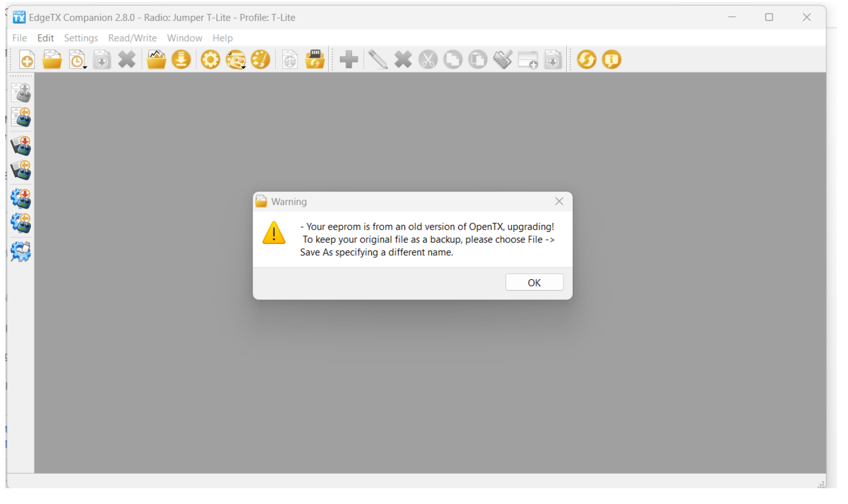Viewport: 848px width, 504px height.
Task: Open the File menu
Action: (19, 38)
